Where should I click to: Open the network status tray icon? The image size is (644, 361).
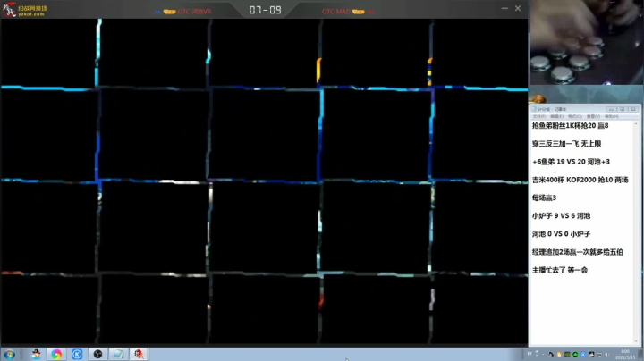click(x=599, y=355)
